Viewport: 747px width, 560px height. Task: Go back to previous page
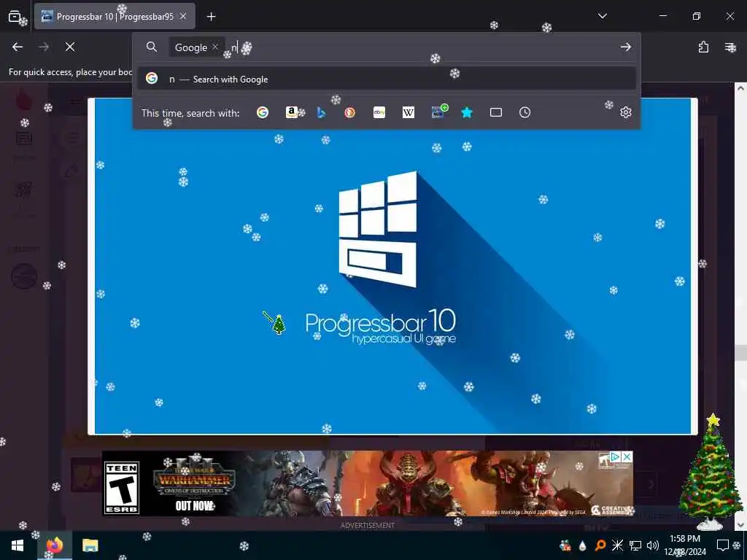[18, 47]
